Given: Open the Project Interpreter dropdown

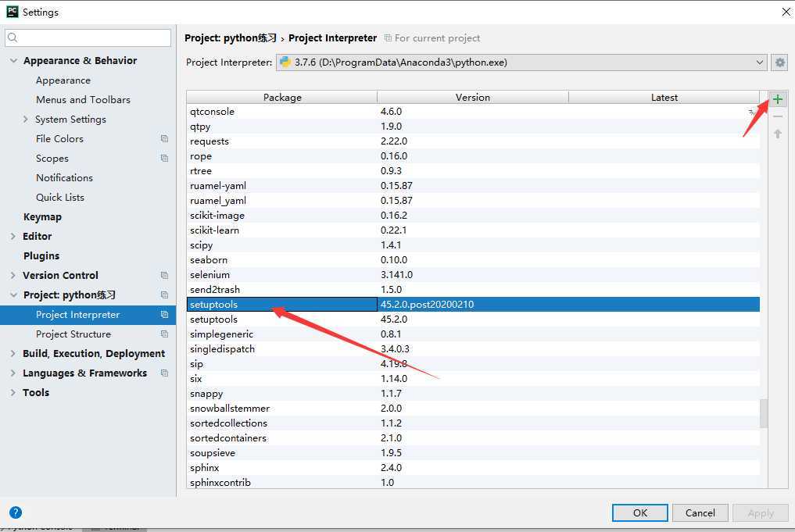Looking at the screenshot, I should 760,62.
